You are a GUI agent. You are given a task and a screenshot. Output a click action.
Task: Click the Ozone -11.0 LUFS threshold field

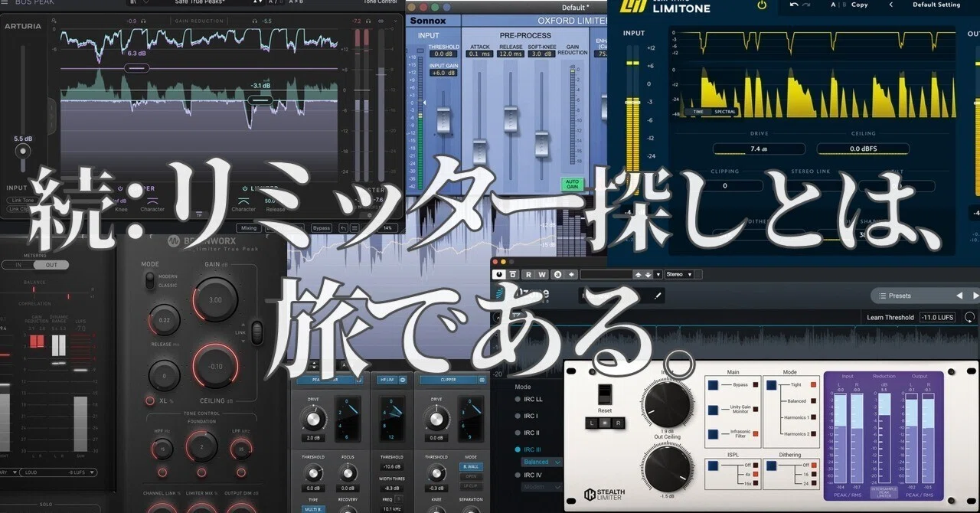pos(937,317)
